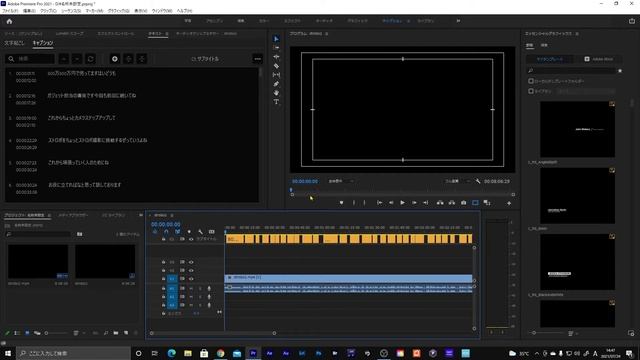Click the merge captions icon
This screenshot has height=360, width=640.
pyautogui.click(x=142, y=59)
